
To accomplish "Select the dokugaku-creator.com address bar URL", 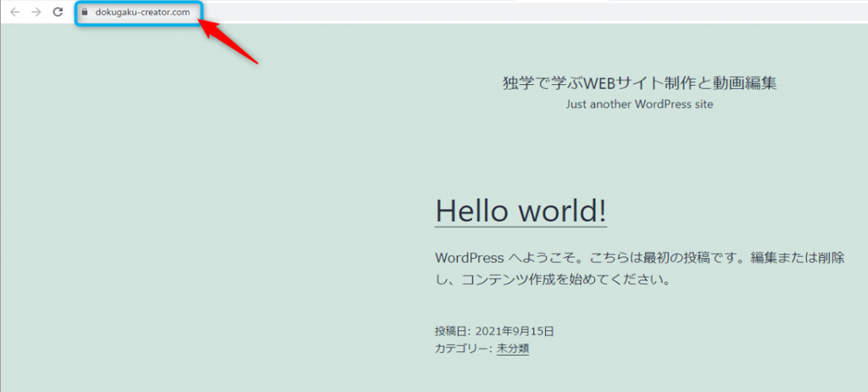I will (142, 12).
